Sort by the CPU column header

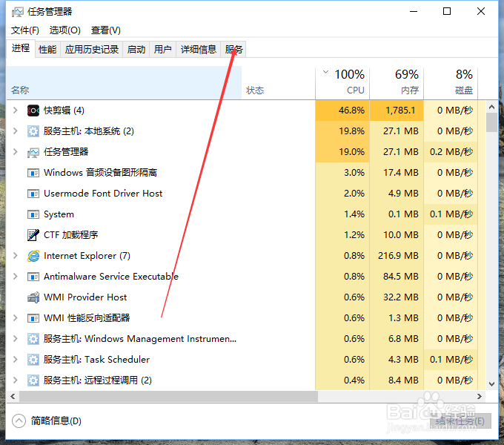[x=342, y=82]
